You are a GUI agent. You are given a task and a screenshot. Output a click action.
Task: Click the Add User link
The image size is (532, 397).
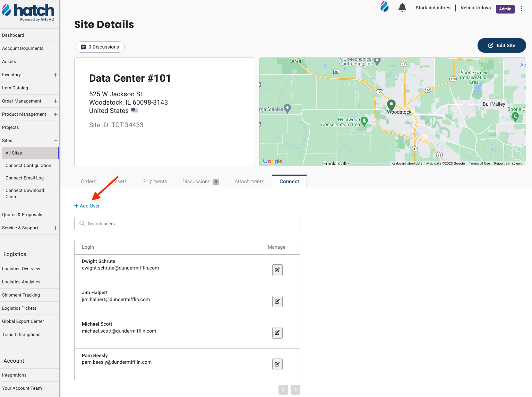click(87, 206)
